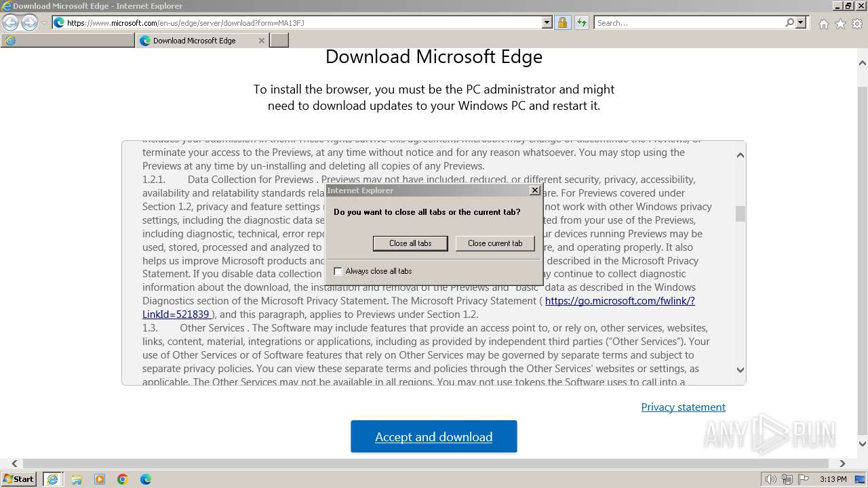The image size is (868, 488).
Task: Open the Tools gear icon
Action: [857, 24]
